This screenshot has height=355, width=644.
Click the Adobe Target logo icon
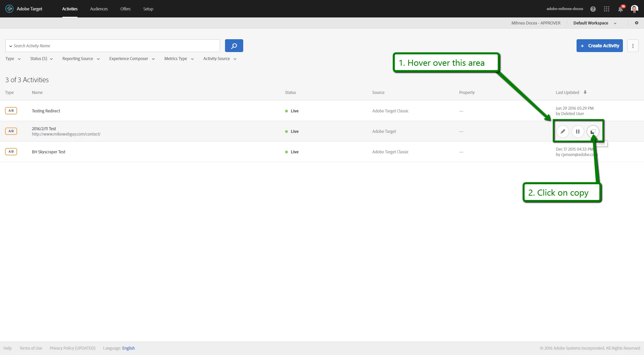click(9, 9)
